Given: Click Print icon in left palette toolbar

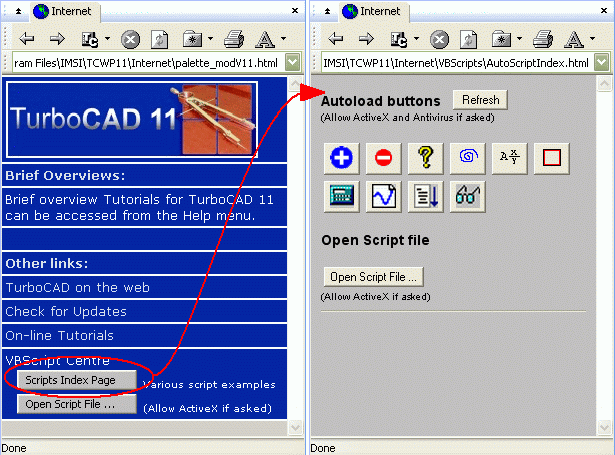Looking at the screenshot, I should 234,39.
